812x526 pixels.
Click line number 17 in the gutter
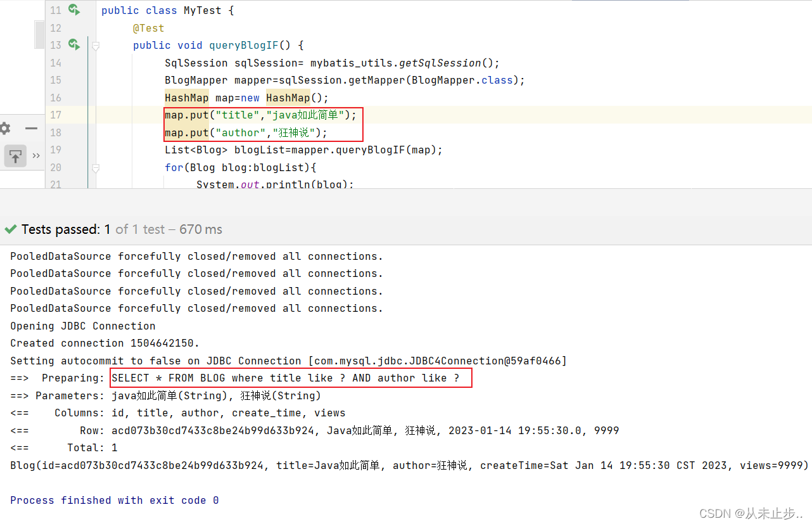click(x=56, y=115)
